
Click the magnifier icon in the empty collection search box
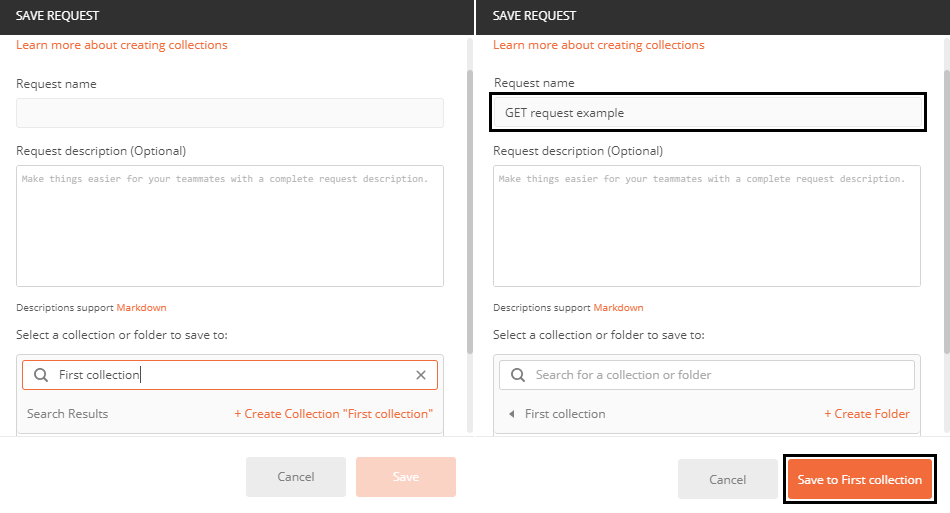pyautogui.click(x=518, y=375)
